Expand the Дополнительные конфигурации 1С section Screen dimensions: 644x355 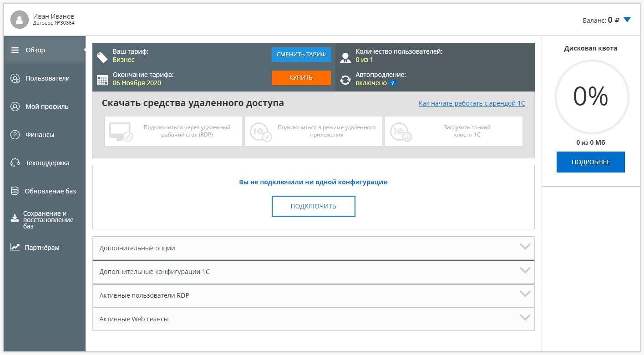point(525,270)
